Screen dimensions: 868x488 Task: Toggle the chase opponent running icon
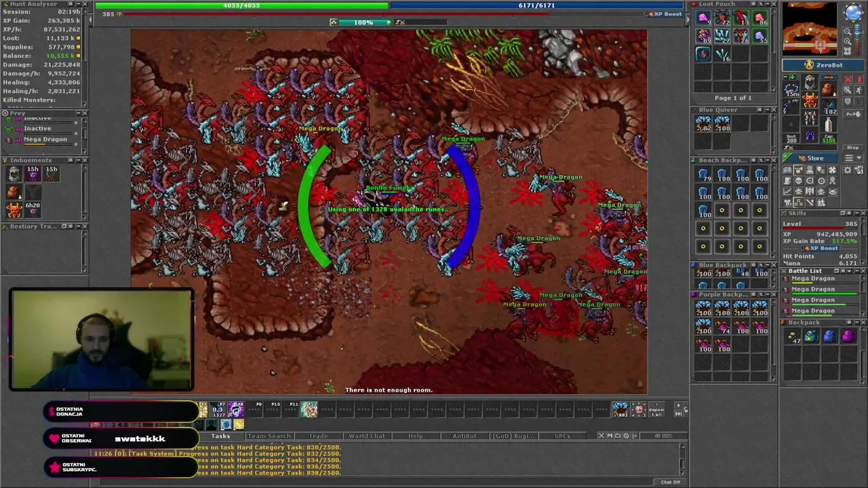(x=859, y=91)
